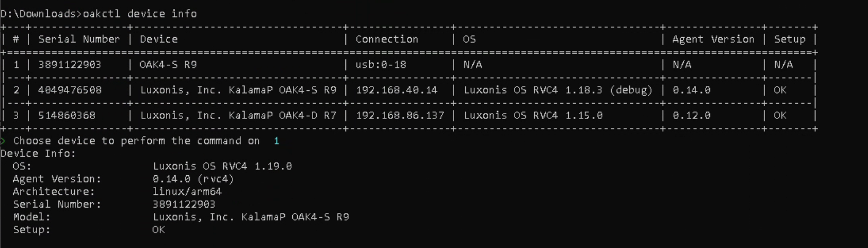Click the 'Connection' column header
868x248 pixels.
[387, 39]
